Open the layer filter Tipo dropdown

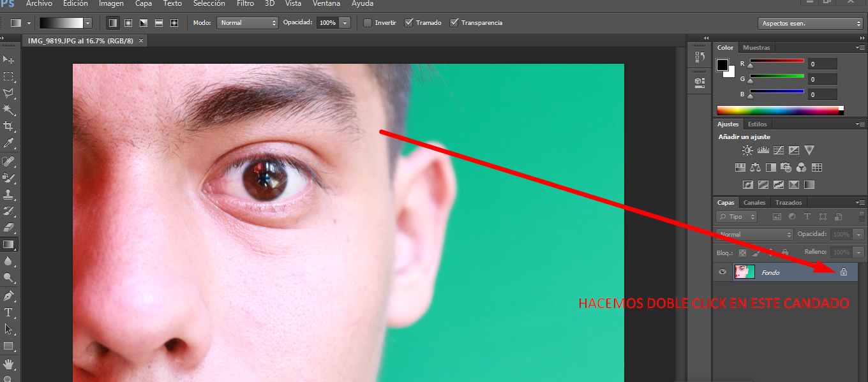coord(737,217)
